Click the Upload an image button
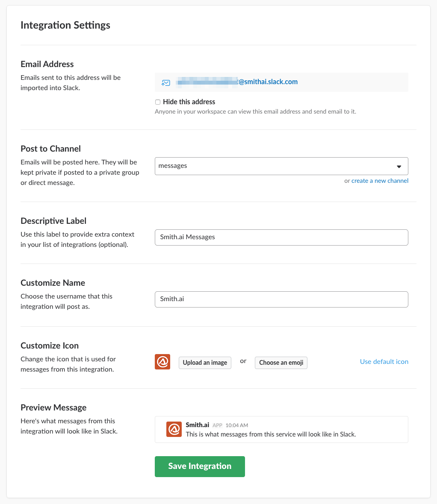Screen dimensions: 437x504 205,363
